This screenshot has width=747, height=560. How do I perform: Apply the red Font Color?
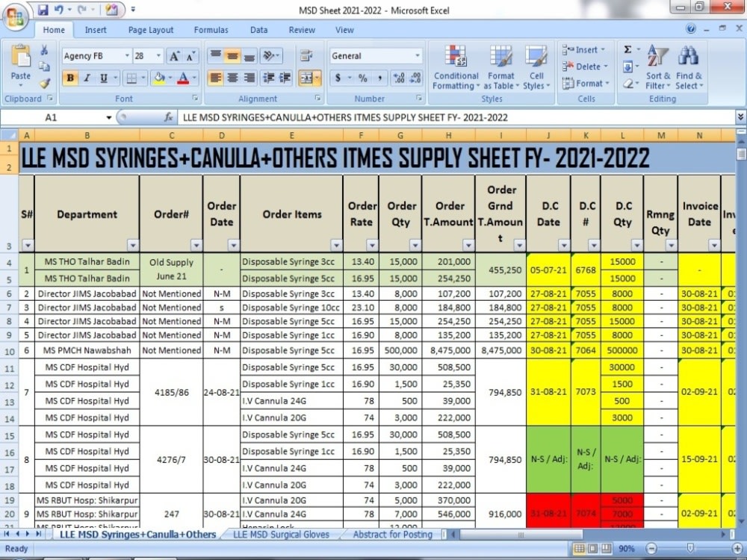(x=183, y=78)
